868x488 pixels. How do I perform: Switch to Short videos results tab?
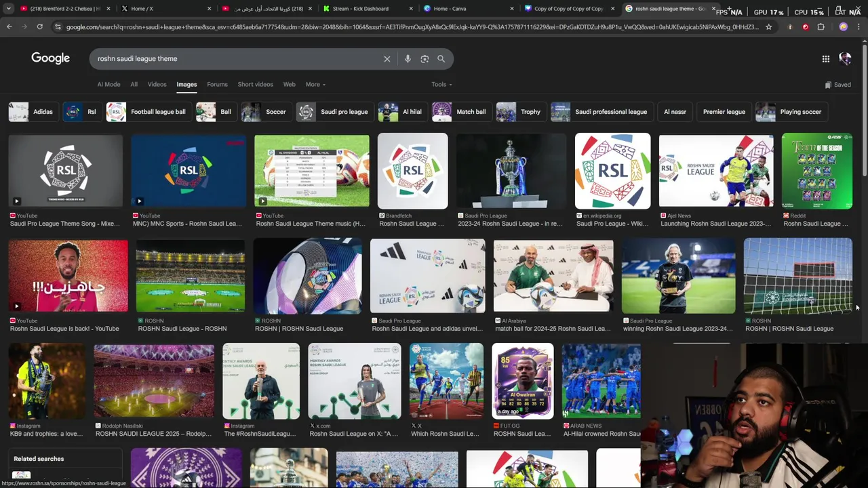(x=255, y=85)
